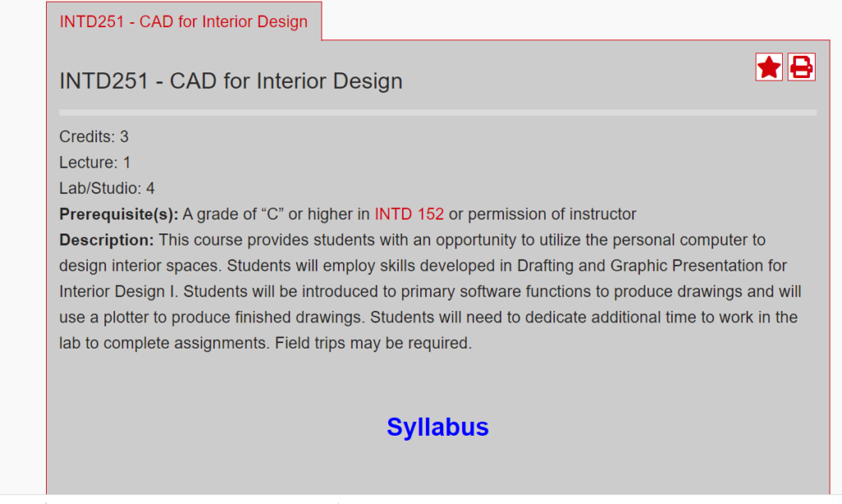Viewport: 842px width, 504px height.
Task: Click the bold Description label
Action: point(106,240)
